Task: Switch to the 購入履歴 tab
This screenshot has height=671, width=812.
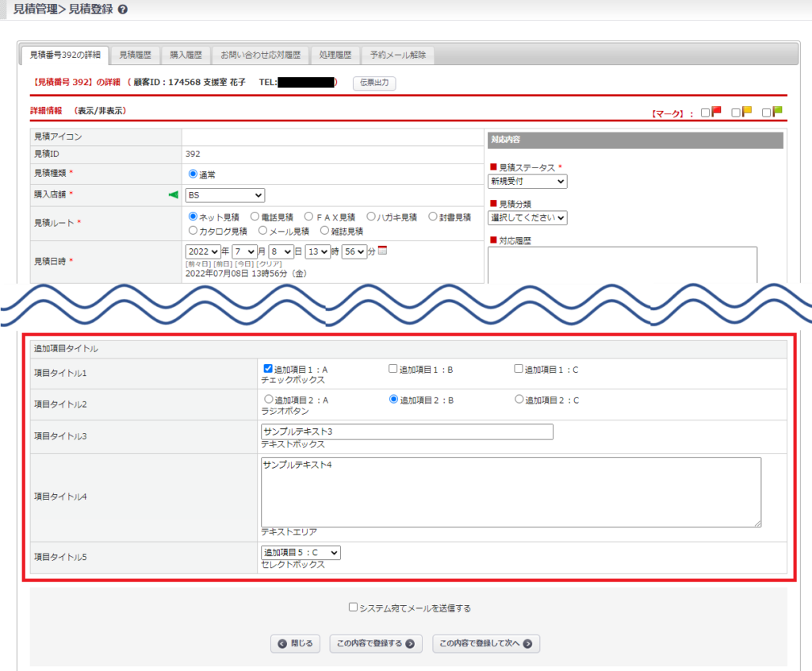Action: 186,55
